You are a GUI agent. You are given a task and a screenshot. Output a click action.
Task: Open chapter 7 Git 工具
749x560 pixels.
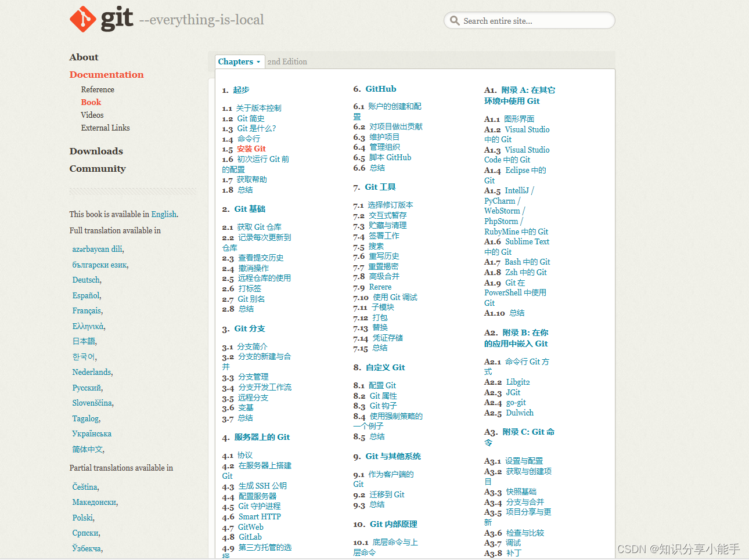coord(380,187)
